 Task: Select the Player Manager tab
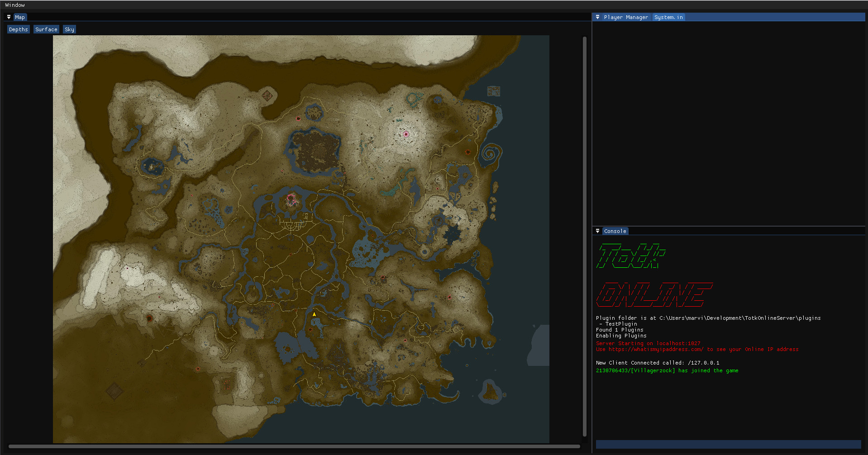tap(626, 17)
